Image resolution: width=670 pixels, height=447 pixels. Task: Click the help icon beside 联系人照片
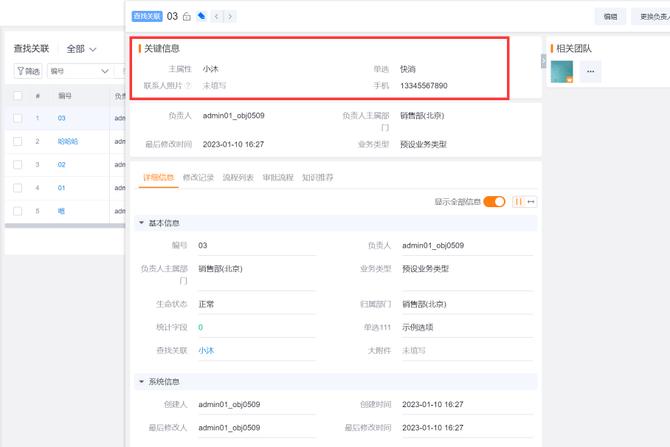click(188, 86)
